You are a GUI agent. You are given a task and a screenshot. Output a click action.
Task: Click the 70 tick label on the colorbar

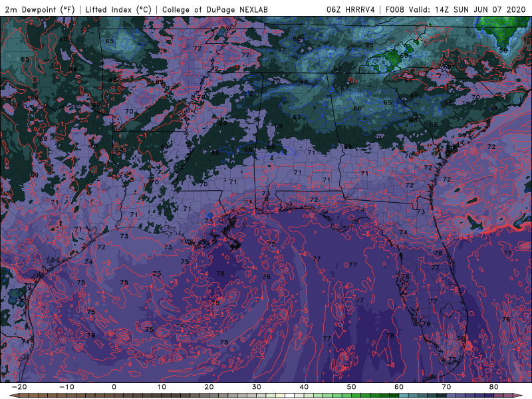coord(446,387)
